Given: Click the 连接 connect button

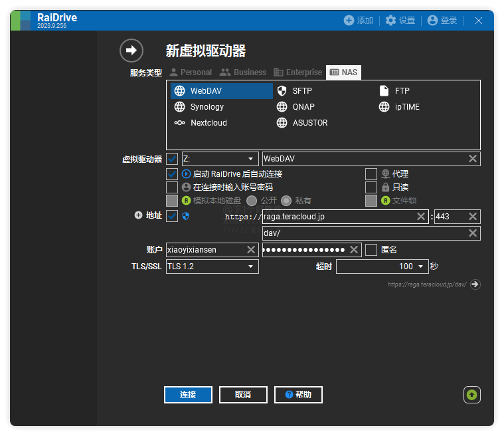Looking at the screenshot, I should [x=188, y=395].
